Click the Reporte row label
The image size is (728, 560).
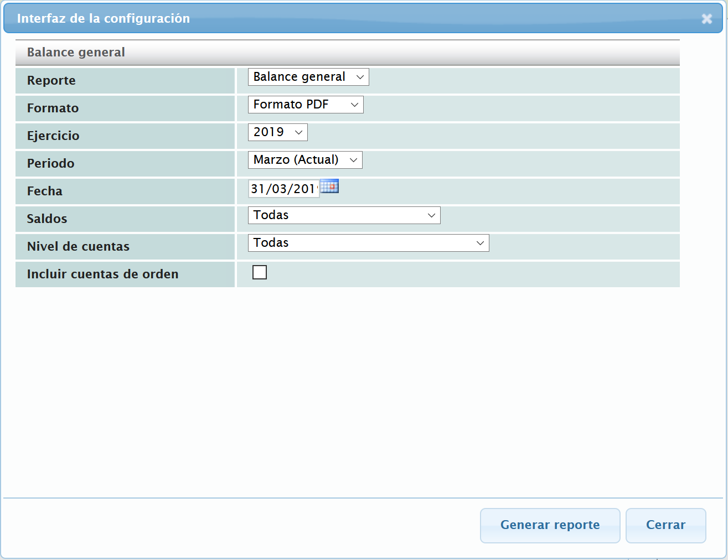click(x=51, y=81)
